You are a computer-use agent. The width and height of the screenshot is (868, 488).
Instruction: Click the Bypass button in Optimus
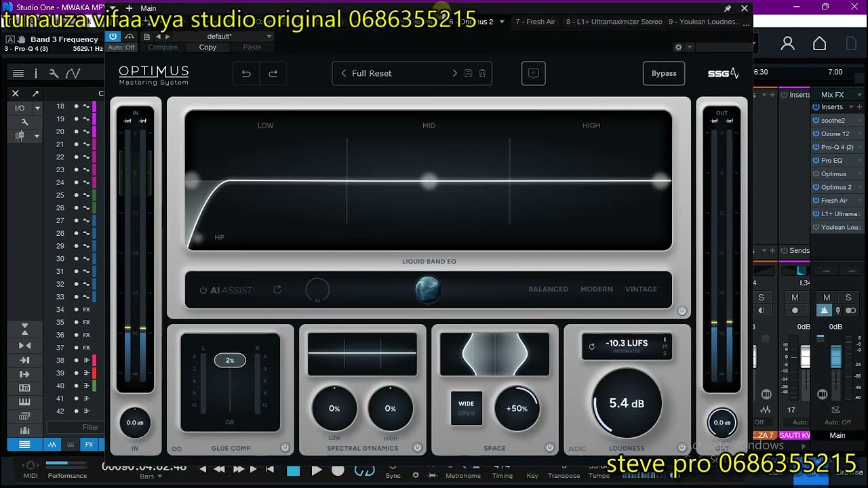point(664,73)
